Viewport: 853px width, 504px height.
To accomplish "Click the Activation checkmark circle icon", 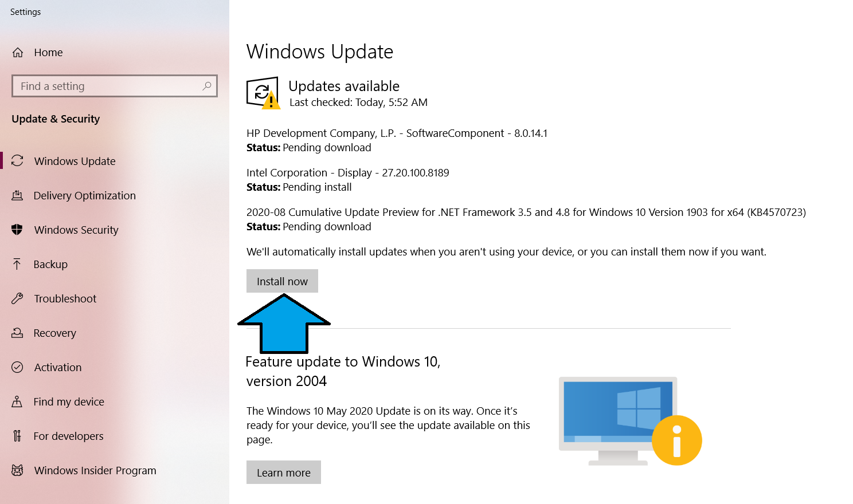I will tap(17, 367).
